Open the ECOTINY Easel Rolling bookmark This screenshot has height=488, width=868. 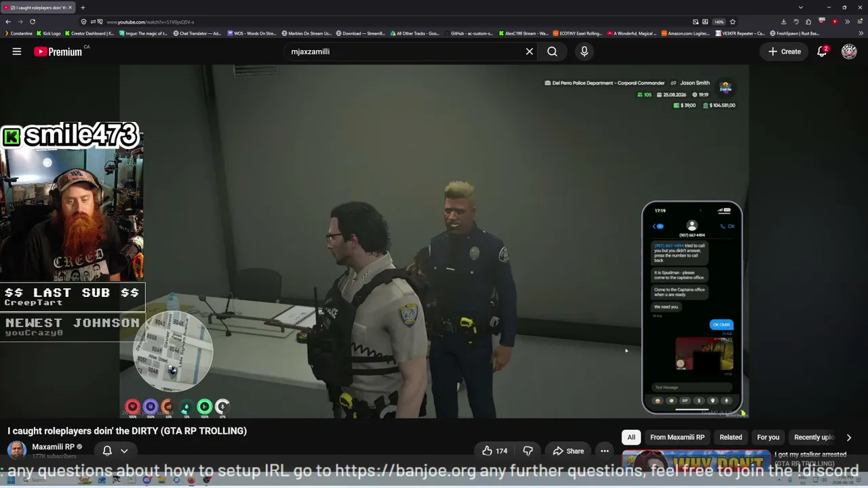(x=578, y=33)
